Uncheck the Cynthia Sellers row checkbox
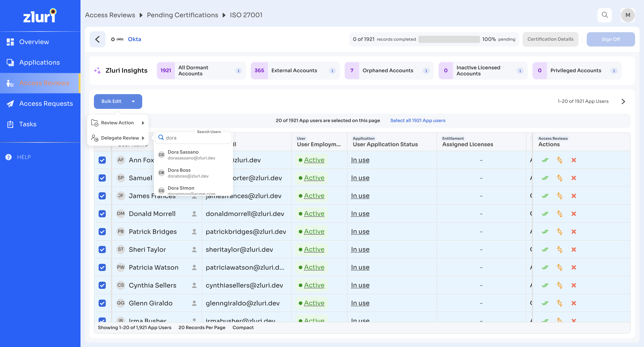The height and width of the screenshot is (347, 644). click(x=102, y=285)
